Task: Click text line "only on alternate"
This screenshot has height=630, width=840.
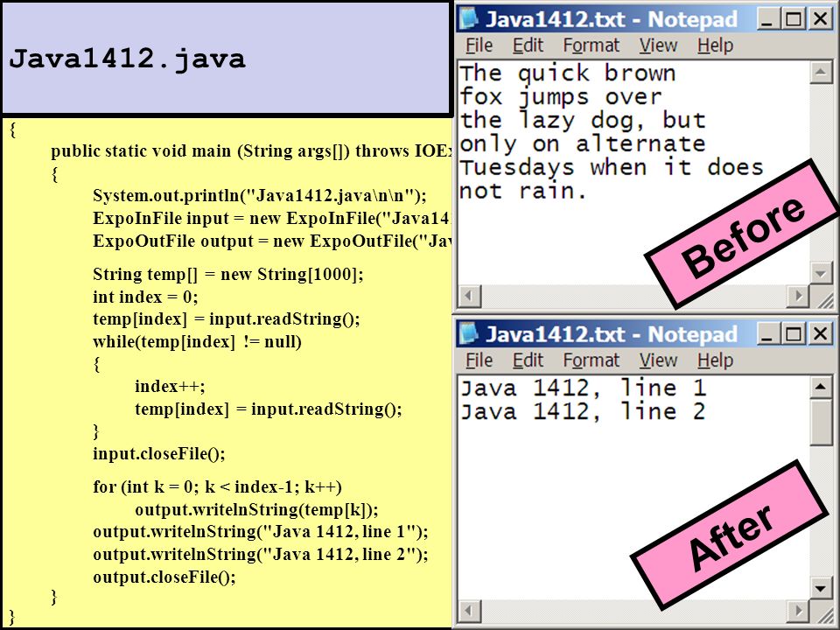Action: pos(583,144)
